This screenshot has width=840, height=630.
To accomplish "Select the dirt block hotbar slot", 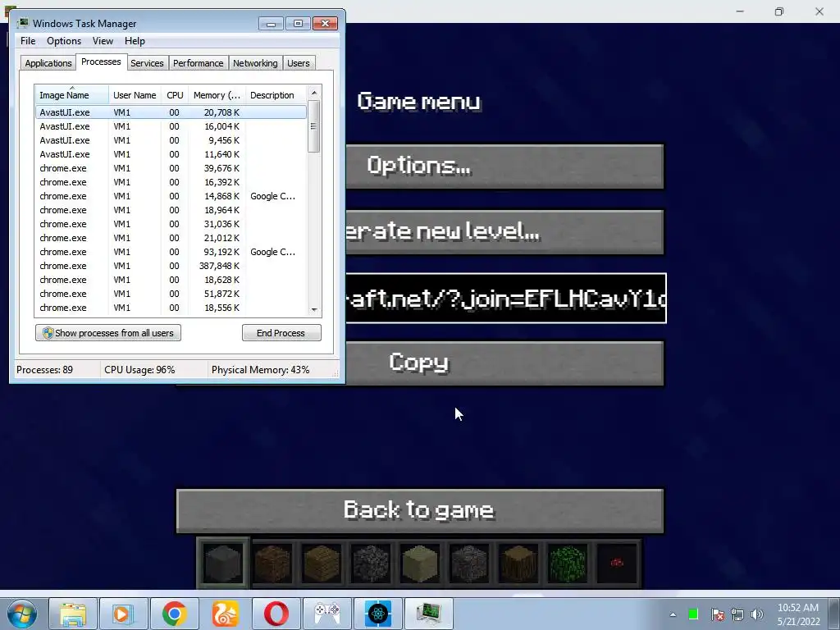I will (x=272, y=563).
